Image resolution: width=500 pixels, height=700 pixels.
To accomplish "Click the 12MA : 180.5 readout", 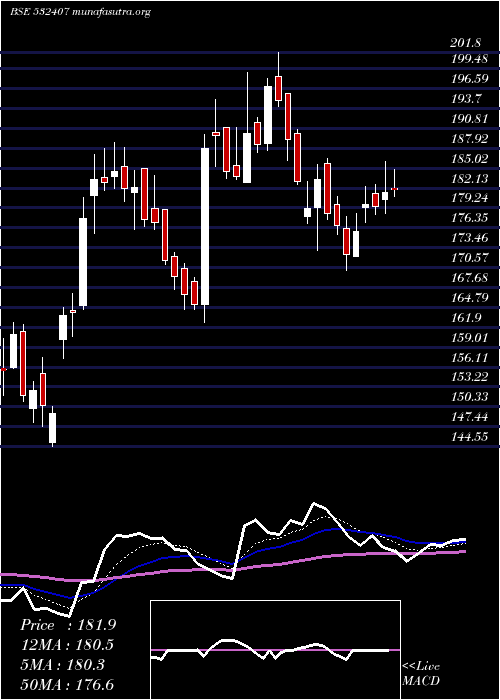I will [x=67, y=645].
